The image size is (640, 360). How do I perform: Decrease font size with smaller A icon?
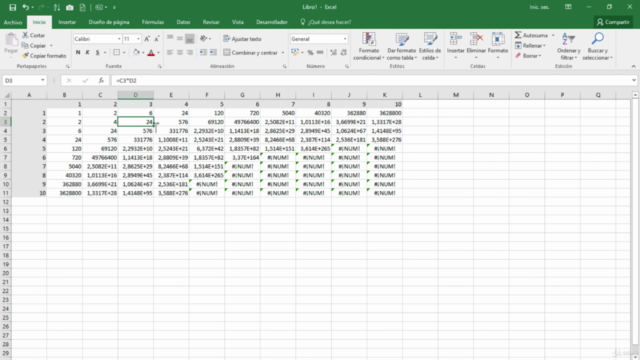tap(156, 39)
